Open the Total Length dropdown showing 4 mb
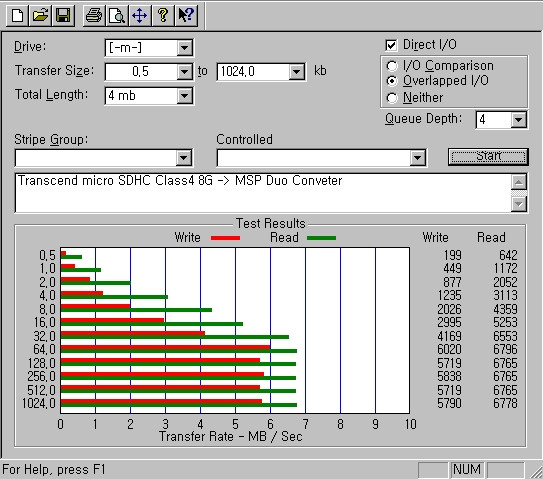 tap(184, 96)
